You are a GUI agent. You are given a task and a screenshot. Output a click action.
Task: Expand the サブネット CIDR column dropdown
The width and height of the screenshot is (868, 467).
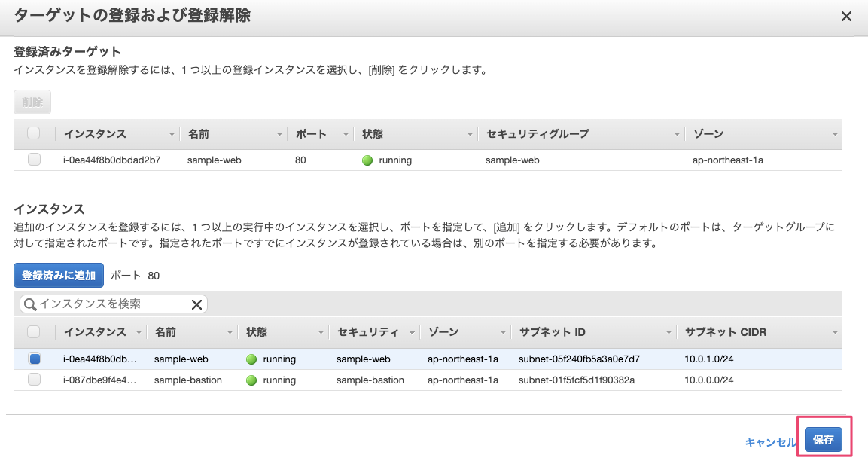(x=834, y=333)
